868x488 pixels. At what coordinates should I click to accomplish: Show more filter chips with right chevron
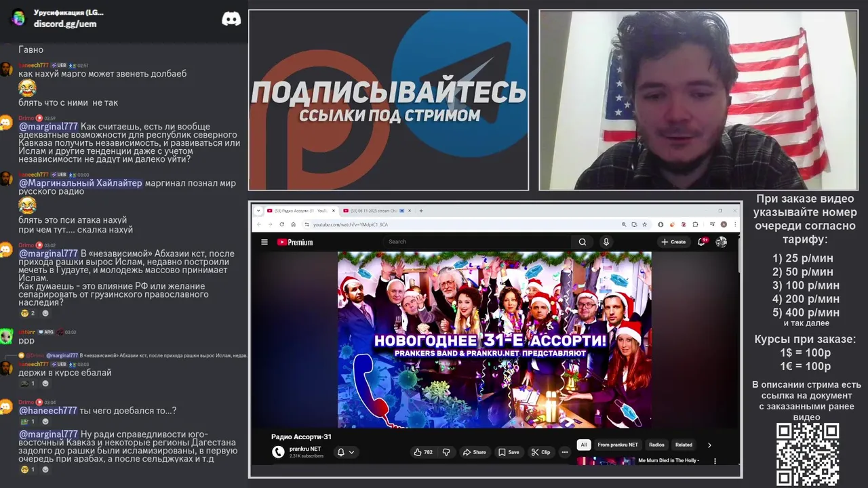[x=709, y=445]
